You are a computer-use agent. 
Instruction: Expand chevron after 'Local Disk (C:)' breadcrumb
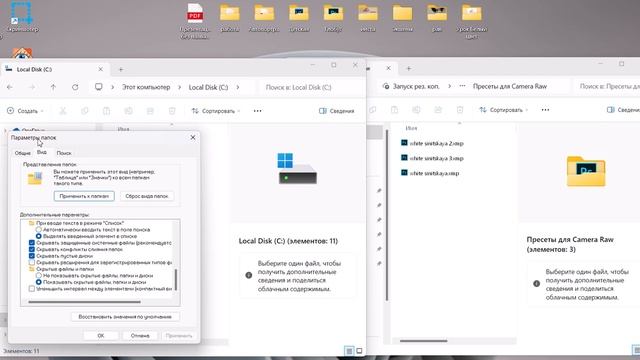tap(238, 87)
